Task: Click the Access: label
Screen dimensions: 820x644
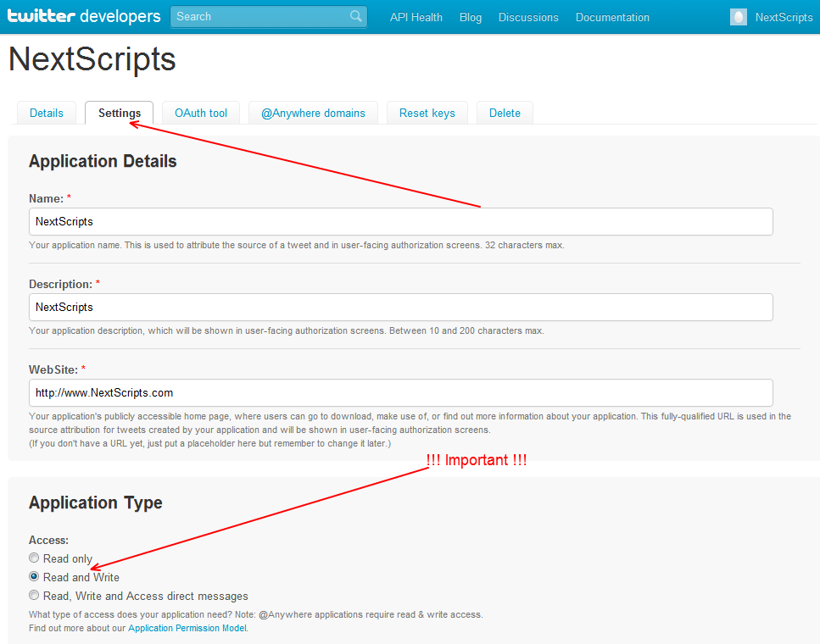Action: pyautogui.click(x=48, y=540)
